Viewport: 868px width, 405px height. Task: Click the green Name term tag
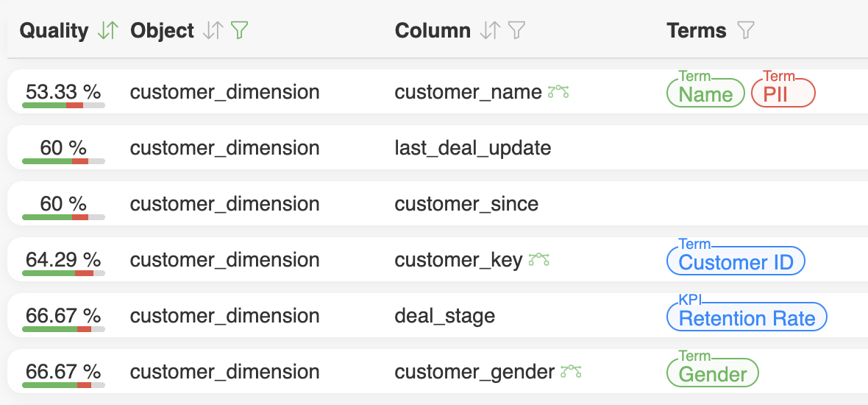[x=705, y=94]
